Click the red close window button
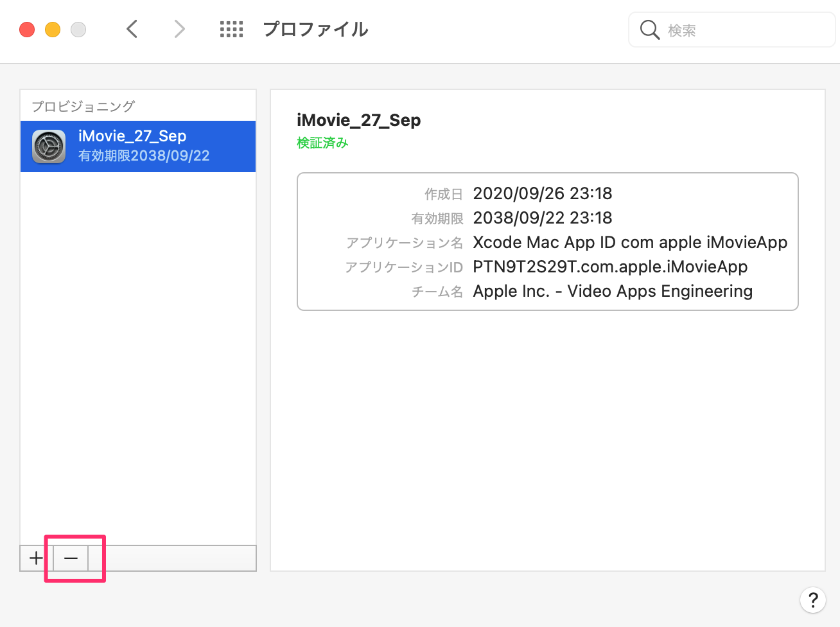 click(27, 30)
